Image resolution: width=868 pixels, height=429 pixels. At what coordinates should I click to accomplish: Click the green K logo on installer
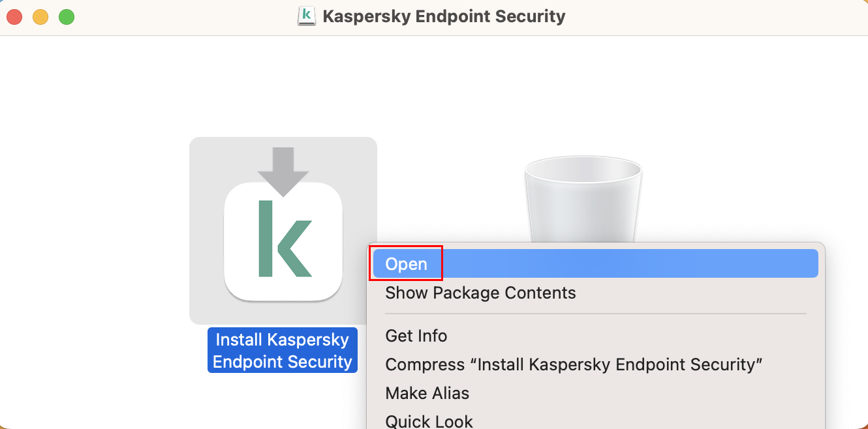284,239
